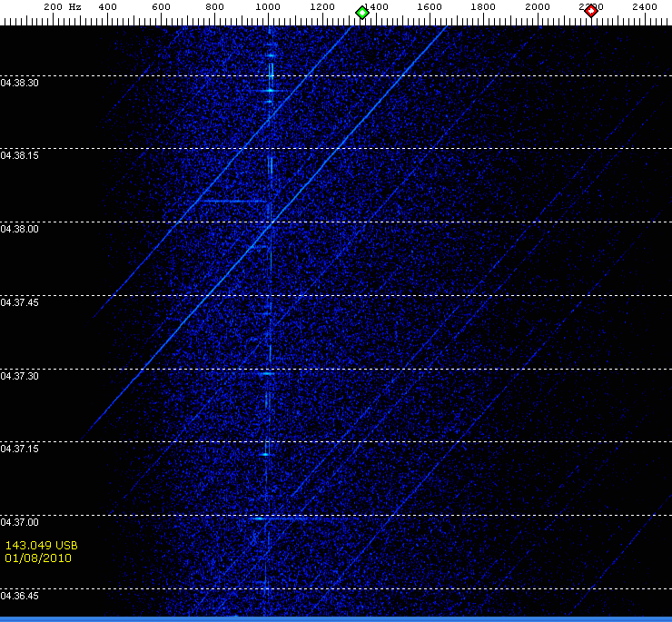This screenshot has width=672, height=622.
Task: Click the 04.37.00 time label
Action: pyautogui.click(x=19, y=522)
